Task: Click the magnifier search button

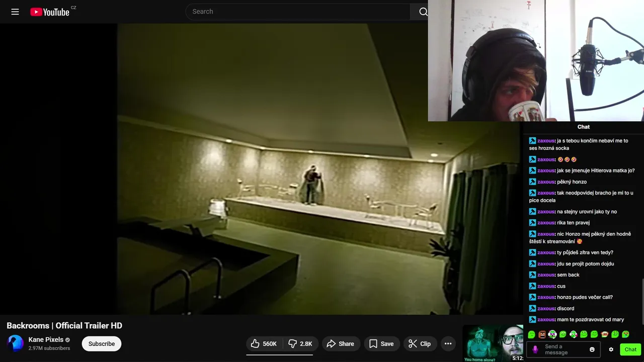Action: tap(423, 12)
